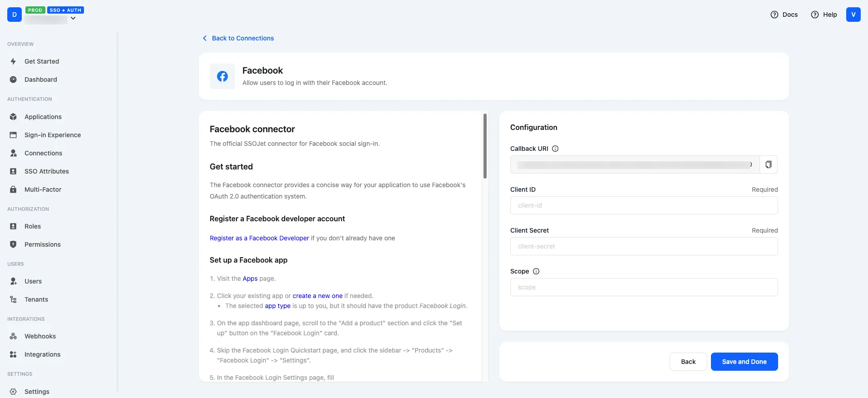
Task: Open Register as a Facebook Developer link
Action: point(259,238)
